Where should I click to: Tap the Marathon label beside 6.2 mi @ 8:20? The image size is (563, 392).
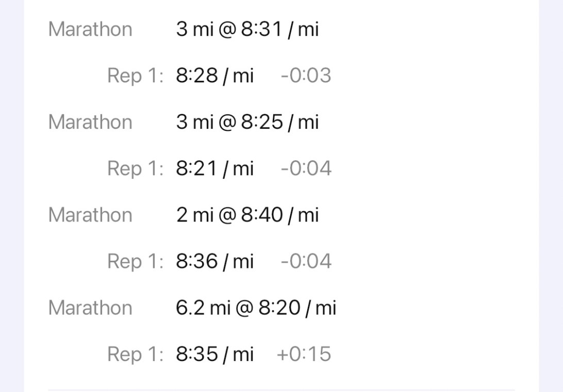(90, 308)
